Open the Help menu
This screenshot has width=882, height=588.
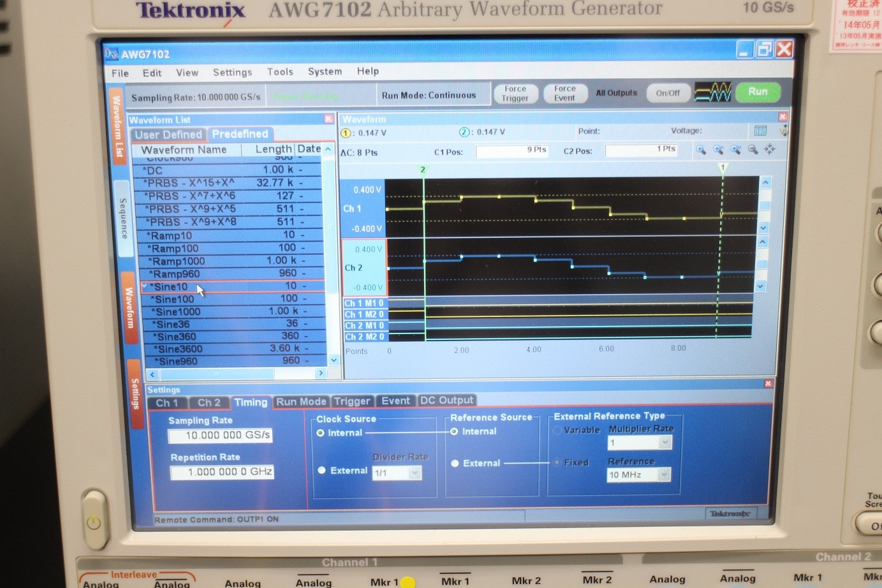coord(367,71)
